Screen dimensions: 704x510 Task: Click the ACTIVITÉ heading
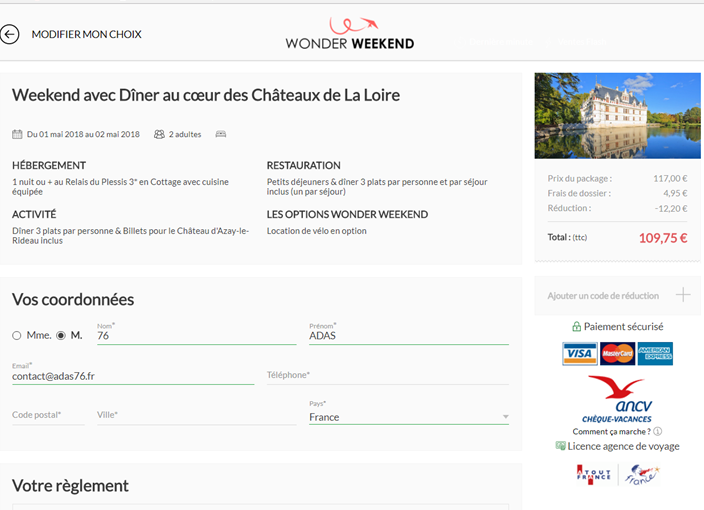click(34, 215)
